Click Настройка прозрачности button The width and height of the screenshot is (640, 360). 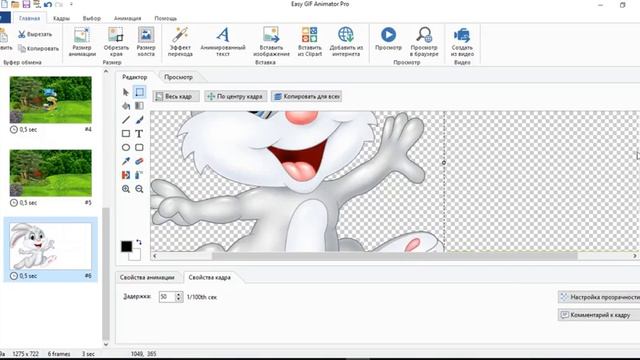tap(599, 297)
